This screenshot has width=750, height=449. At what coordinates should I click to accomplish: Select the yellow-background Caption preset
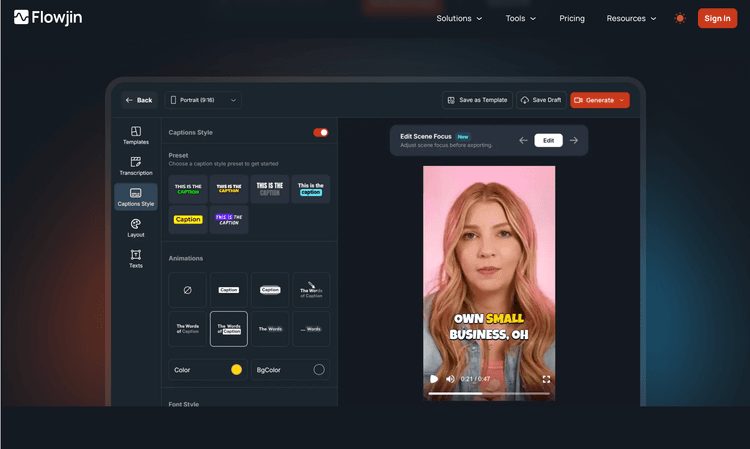click(188, 219)
